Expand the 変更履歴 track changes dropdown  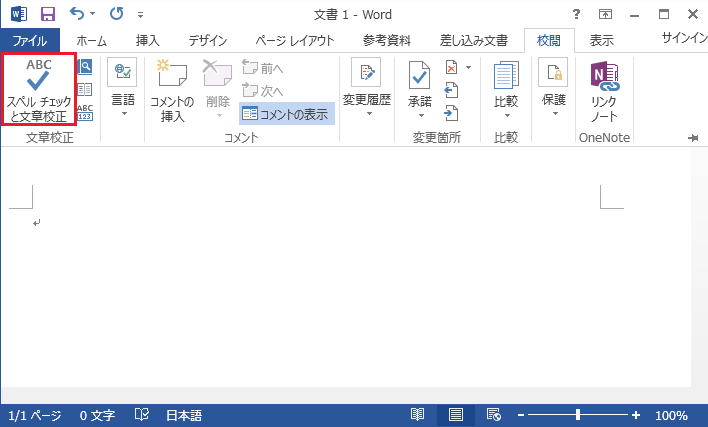click(x=367, y=105)
